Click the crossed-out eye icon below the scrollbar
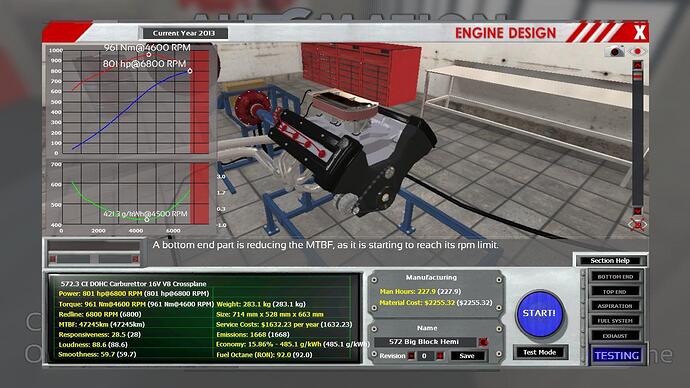Image resolution: width=690 pixels, height=388 pixels. click(638, 224)
